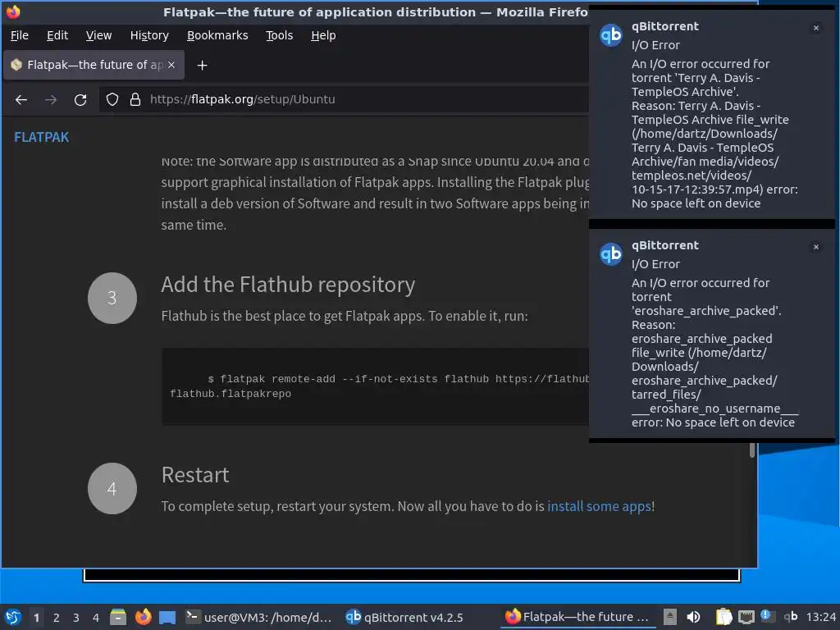Open the clipboard manager tray icon
Screen dimensions: 840x630
pos(724,617)
